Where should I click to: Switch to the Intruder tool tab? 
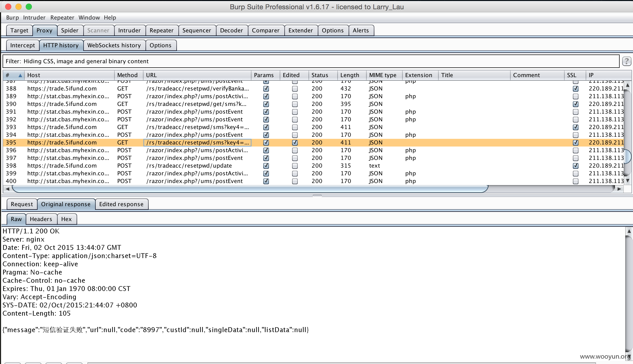click(x=129, y=30)
